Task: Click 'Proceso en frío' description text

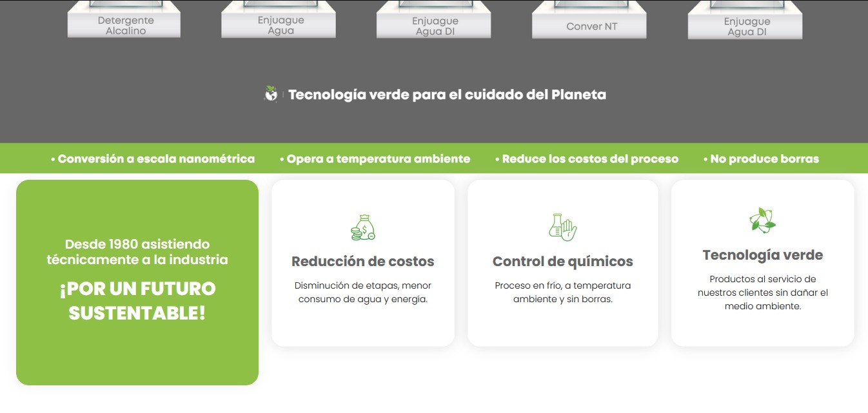Action: tap(562, 292)
